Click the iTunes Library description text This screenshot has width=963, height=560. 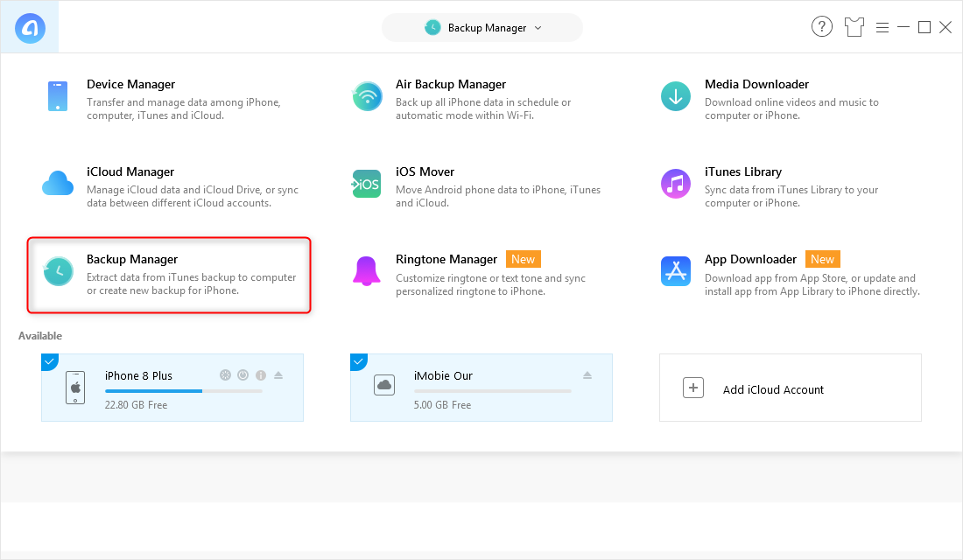(x=791, y=197)
